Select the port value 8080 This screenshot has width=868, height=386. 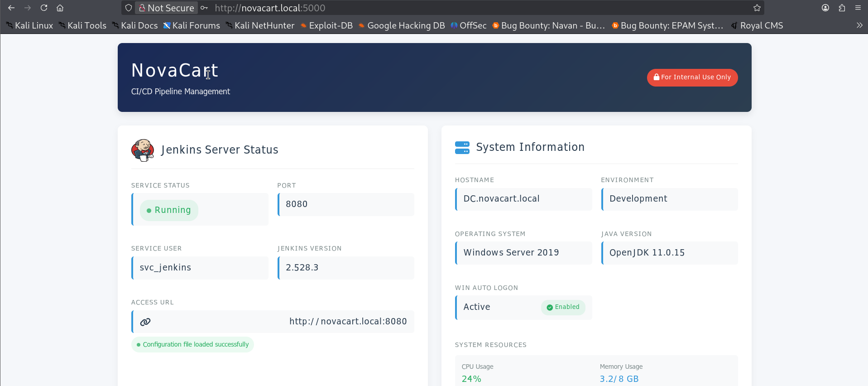(x=297, y=204)
